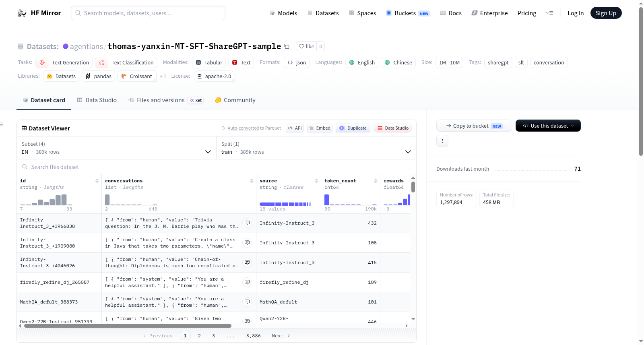644x345 pixels.
Task: Select the Datasets library tag
Action: (61, 76)
